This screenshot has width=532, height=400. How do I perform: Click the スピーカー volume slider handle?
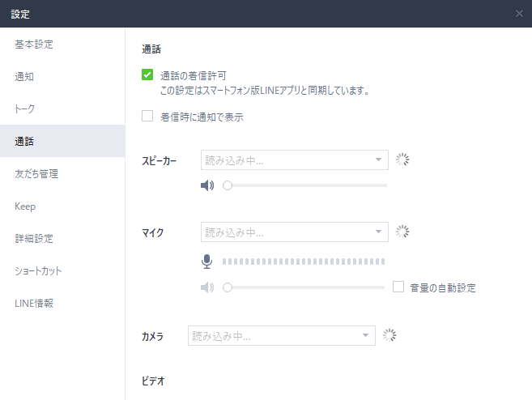tap(228, 185)
